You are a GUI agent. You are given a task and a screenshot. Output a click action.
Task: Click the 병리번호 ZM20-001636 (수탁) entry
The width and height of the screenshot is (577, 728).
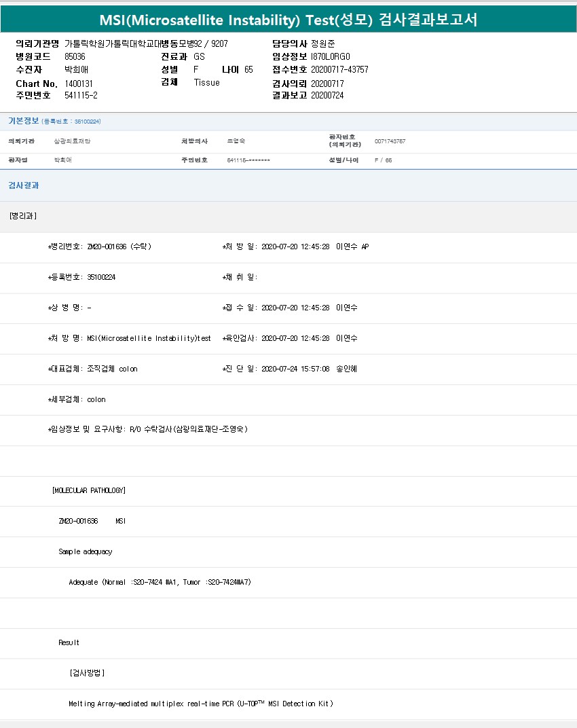tap(99, 247)
